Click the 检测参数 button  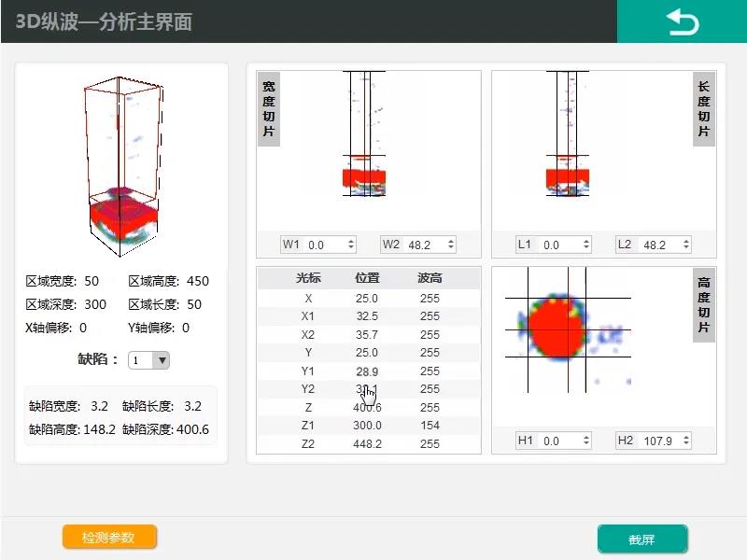coord(109,538)
